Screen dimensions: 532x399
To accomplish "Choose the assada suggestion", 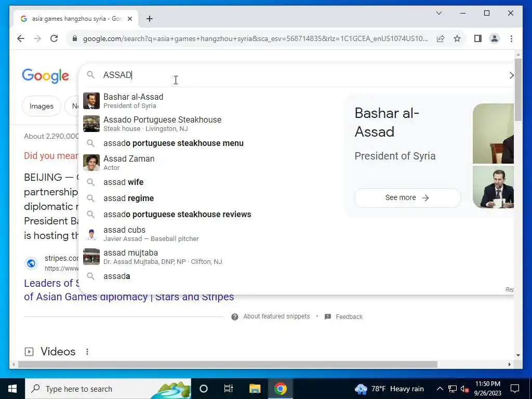I will [x=210, y=276].
